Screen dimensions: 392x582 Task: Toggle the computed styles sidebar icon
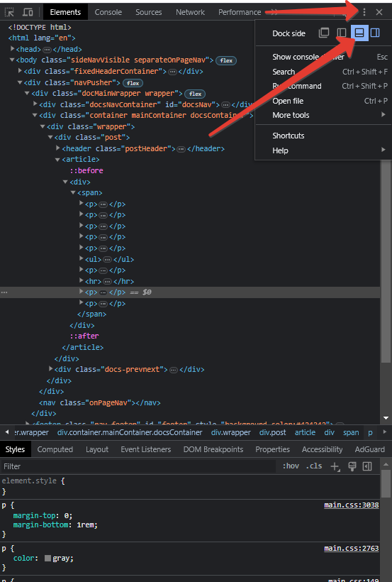coord(367,466)
